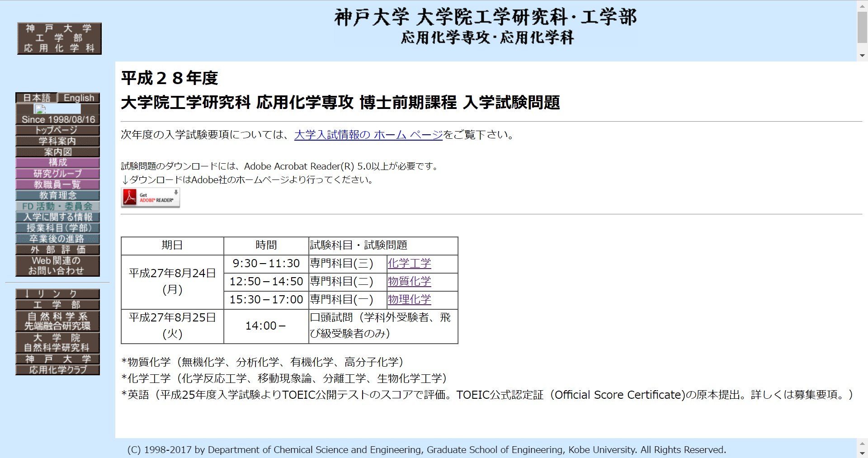The height and width of the screenshot is (458, 868).
Task: Switch language to English
Action: pos(79,98)
